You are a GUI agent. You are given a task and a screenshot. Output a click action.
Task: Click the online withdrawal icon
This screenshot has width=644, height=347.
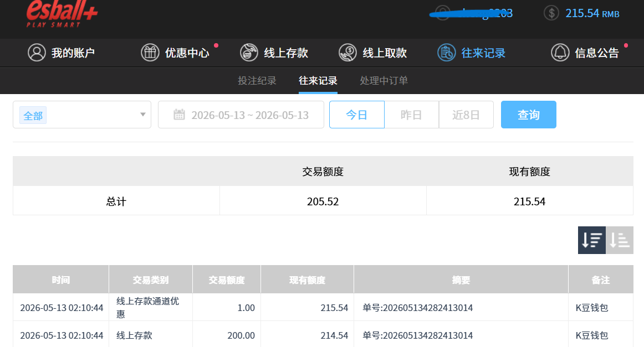click(x=347, y=53)
